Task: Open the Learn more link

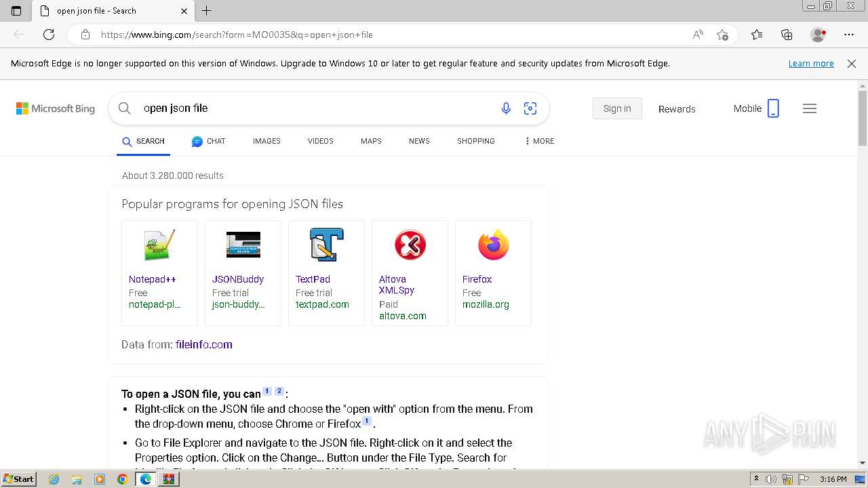Action: [811, 64]
